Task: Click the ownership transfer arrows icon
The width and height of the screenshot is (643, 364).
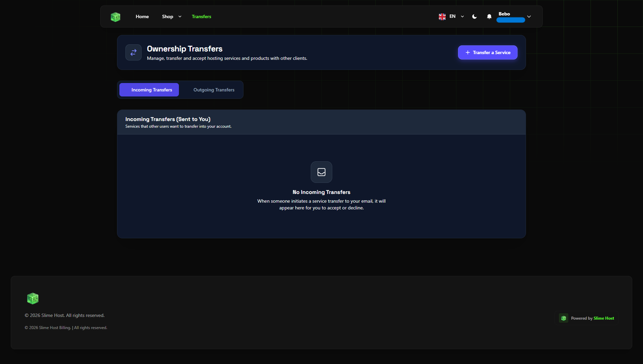Action: (x=134, y=52)
